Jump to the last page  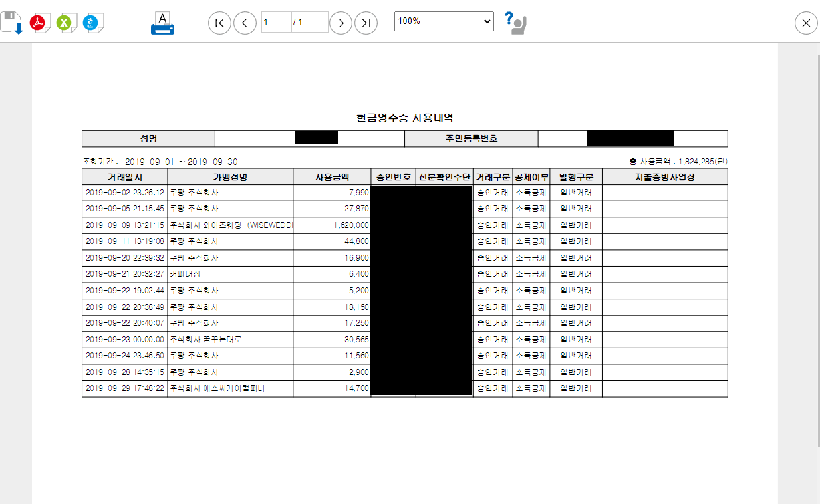tap(366, 23)
